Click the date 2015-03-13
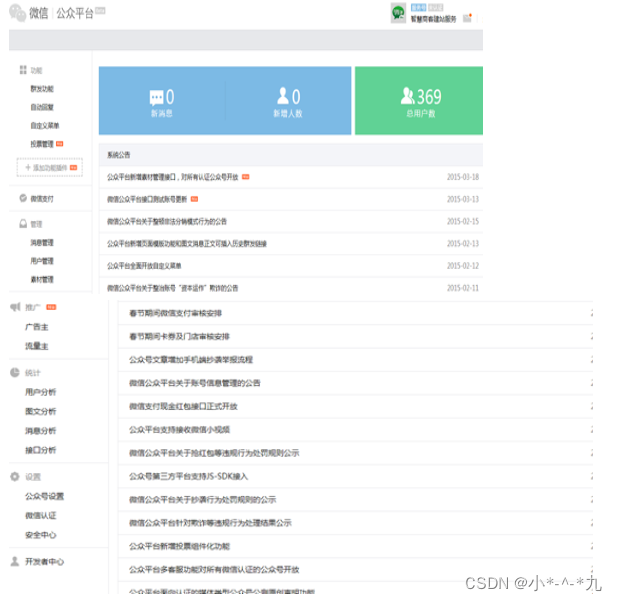Image resolution: width=617 pixels, height=601 pixels. click(x=463, y=199)
